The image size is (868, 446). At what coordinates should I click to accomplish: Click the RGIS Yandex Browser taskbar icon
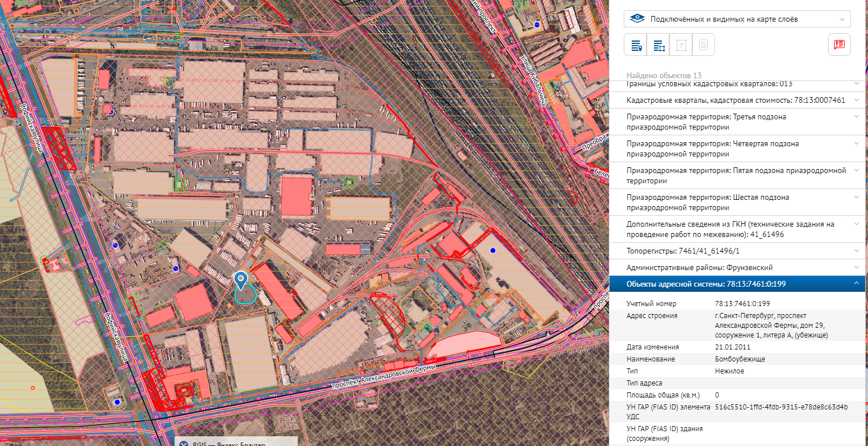click(x=184, y=443)
